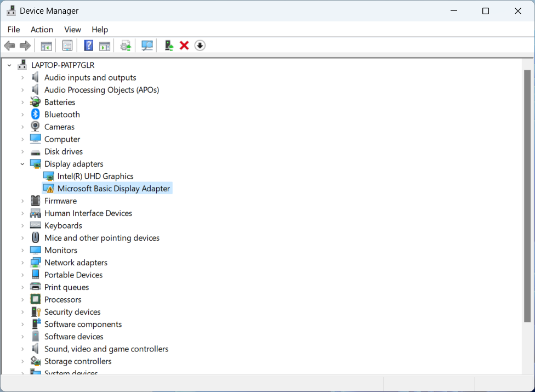This screenshot has height=392, width=535.
Task: Open the Action menu
Action: (42, 30)
